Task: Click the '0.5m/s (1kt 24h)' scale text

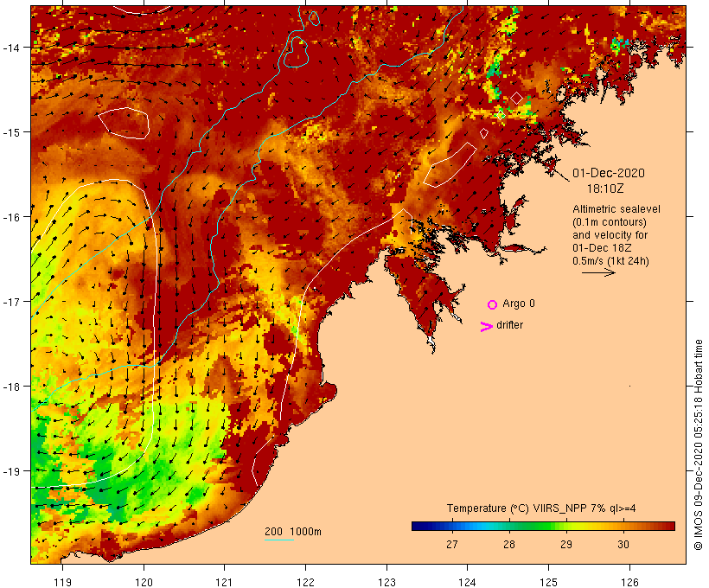Action: 611,261
